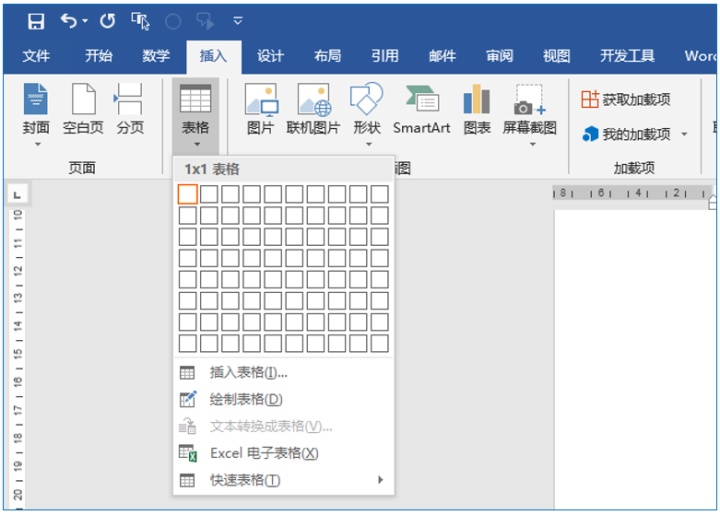
Task: Choose 插入表格(I)... menu entry
Action: (284, 372)
